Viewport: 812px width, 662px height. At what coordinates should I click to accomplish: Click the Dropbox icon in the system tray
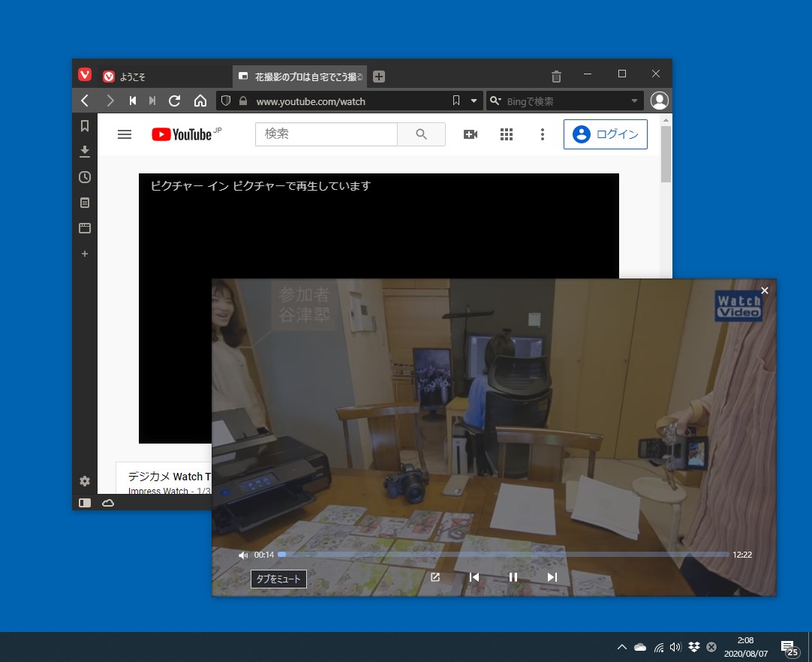click(x=694, y=646)
